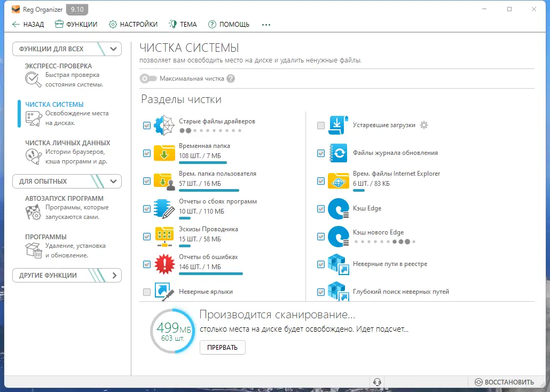This screenshot has height=392, width=550.
Task: Uncheck Врем. папка пользователя checkbox
Action: [x=147, y=181]
